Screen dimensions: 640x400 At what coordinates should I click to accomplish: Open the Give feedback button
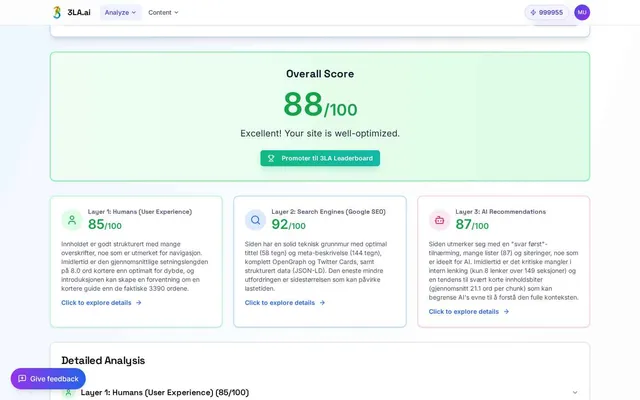tap(48, 379)
